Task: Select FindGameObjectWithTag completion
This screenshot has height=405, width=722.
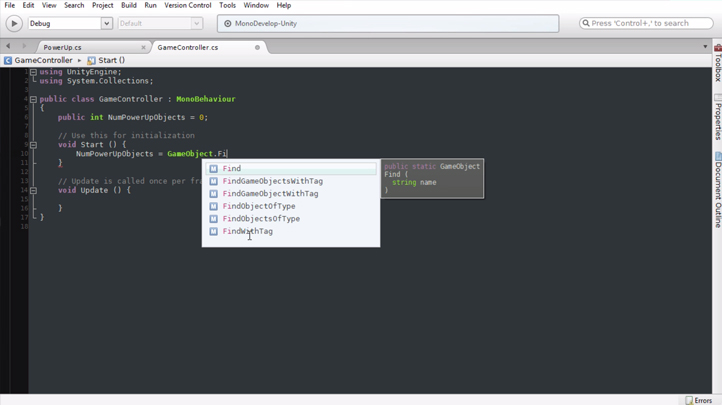Action: (x=291, y=193)
